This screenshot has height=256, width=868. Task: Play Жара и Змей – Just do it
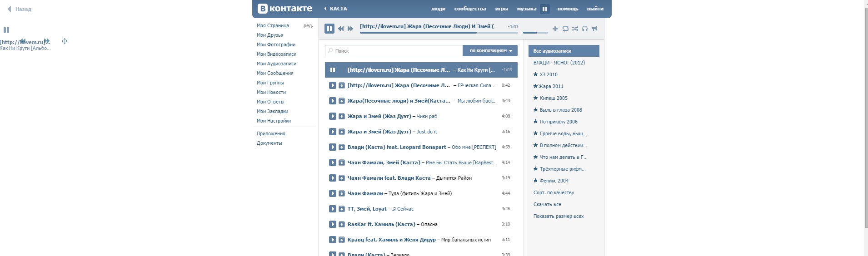333,132
